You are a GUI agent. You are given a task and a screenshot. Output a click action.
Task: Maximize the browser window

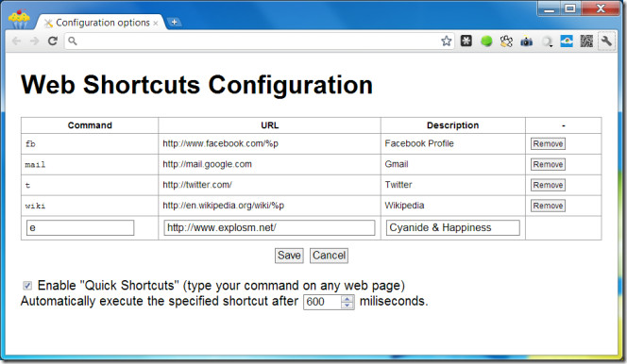[x=570, y=8]
